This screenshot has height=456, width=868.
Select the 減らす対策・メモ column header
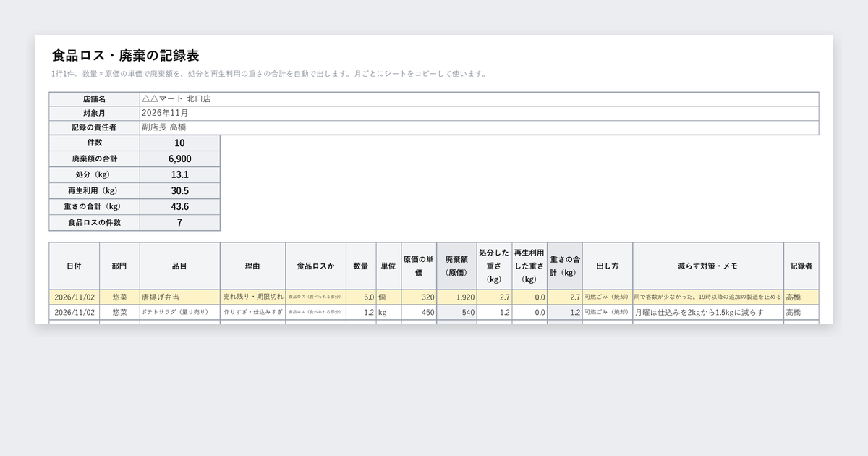[707, 266]
